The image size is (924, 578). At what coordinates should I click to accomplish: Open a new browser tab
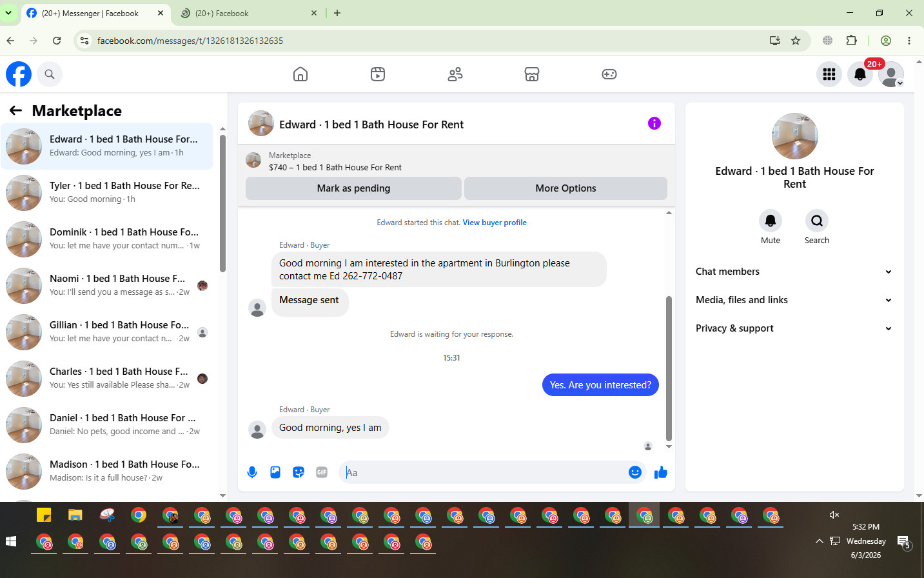click(x=337, y=13)
